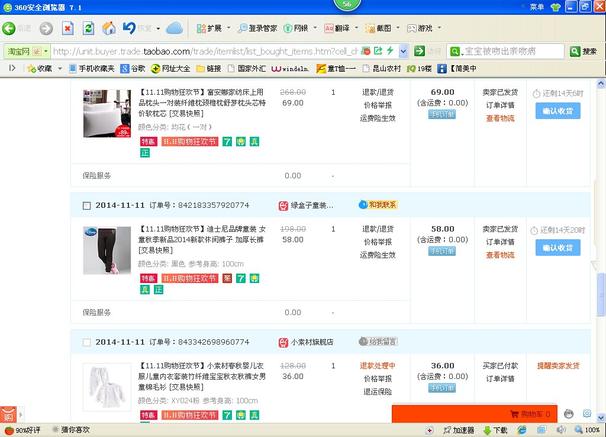Open the 网银 online banking tool
The width and height of the screenshot is (606, 437).
tap(296, 28)
